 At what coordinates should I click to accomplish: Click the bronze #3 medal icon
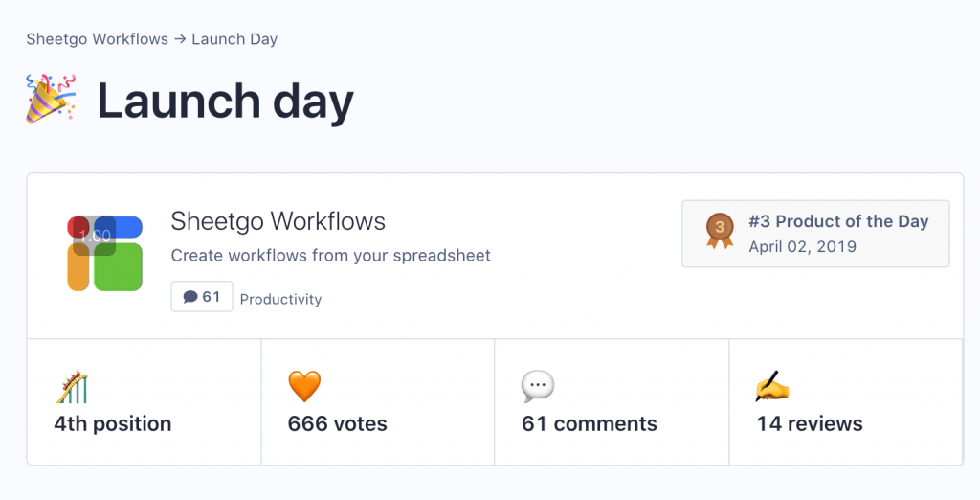[x=720, y=231]
